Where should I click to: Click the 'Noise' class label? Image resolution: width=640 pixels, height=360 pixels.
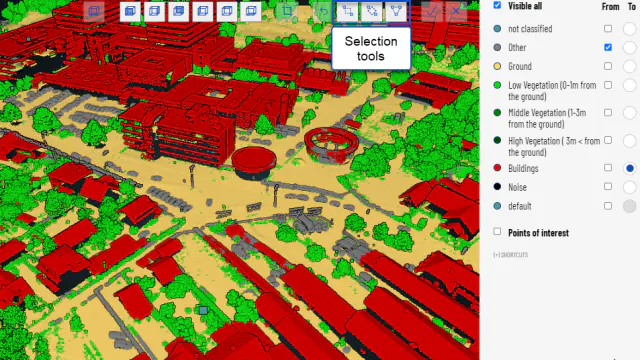pyautogui.click(x=518, y=187)
